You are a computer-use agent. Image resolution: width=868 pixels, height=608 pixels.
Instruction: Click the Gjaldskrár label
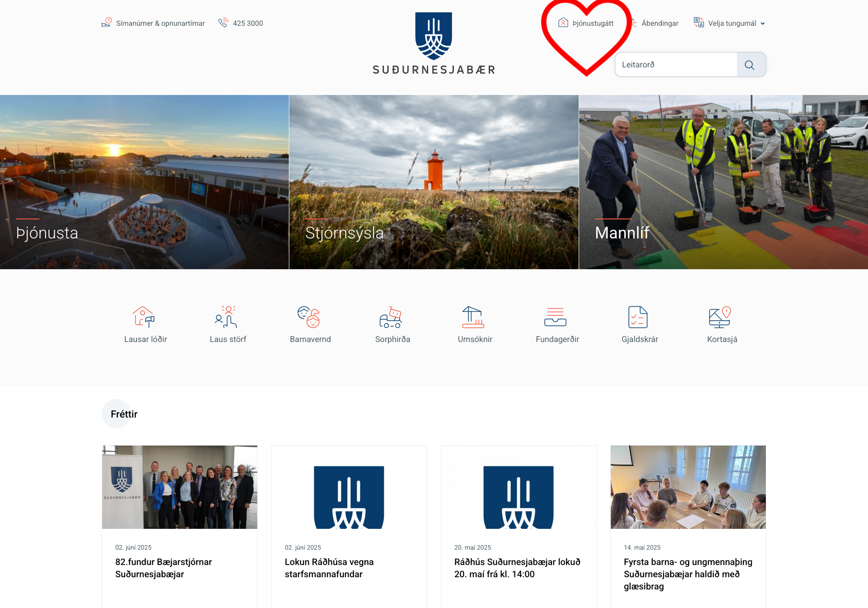coord(640,339)
